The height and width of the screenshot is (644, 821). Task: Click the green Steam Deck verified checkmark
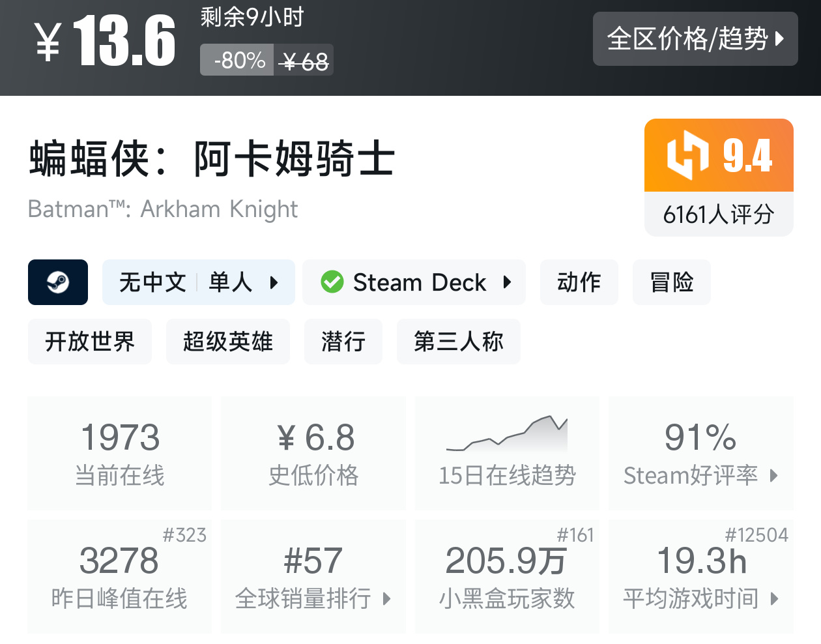tap(332, 282)
